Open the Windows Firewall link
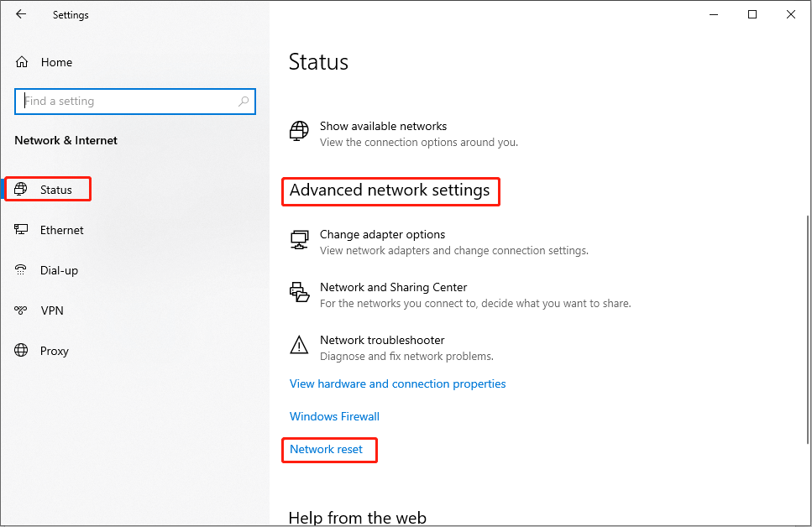Image resolution: width=812 pixels, height=527 pixels. [x=334, y=416]
